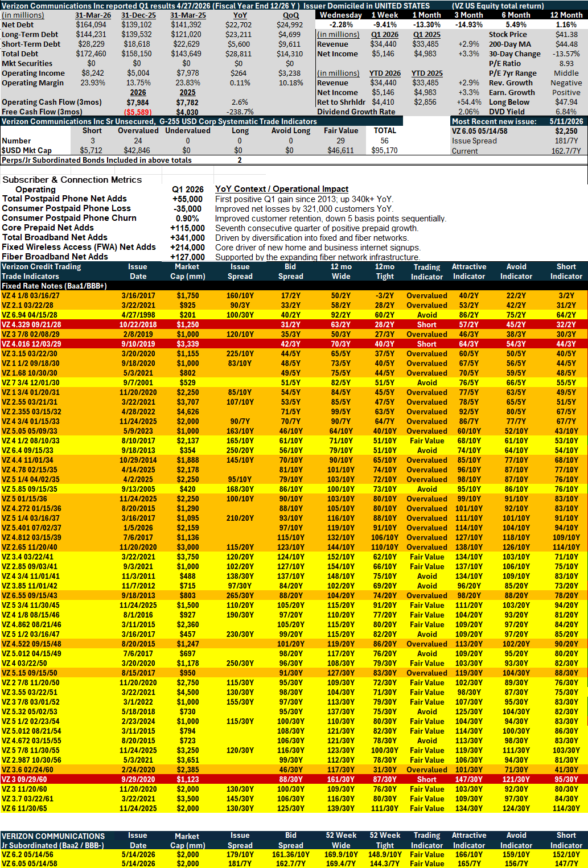
Task: Click the VZ 6 11/30/65 bond row
Action: 294,808
